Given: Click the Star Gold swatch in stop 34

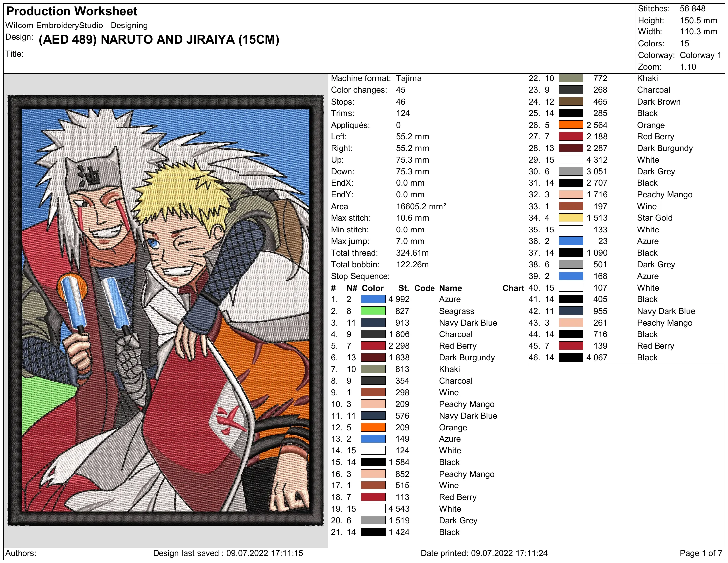Looking at the screenshot, I should coord(571,218).
